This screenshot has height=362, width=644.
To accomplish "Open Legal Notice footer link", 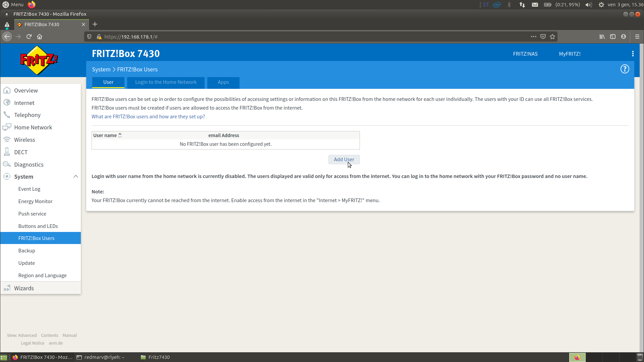I will pyautogui.click(x=33, y=343).
